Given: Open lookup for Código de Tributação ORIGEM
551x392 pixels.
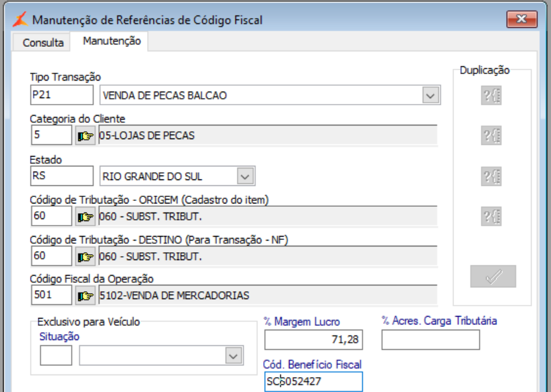Looking at the screenshot, I should click(85, 216).
